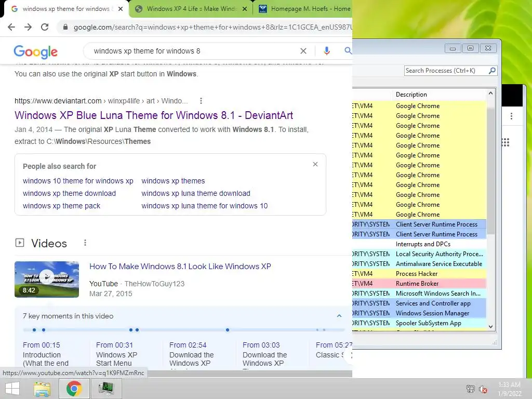Select Antimalware Service Executable row
Image resolution: width=532 pixels, height=399 pixels.
(419, 263)
